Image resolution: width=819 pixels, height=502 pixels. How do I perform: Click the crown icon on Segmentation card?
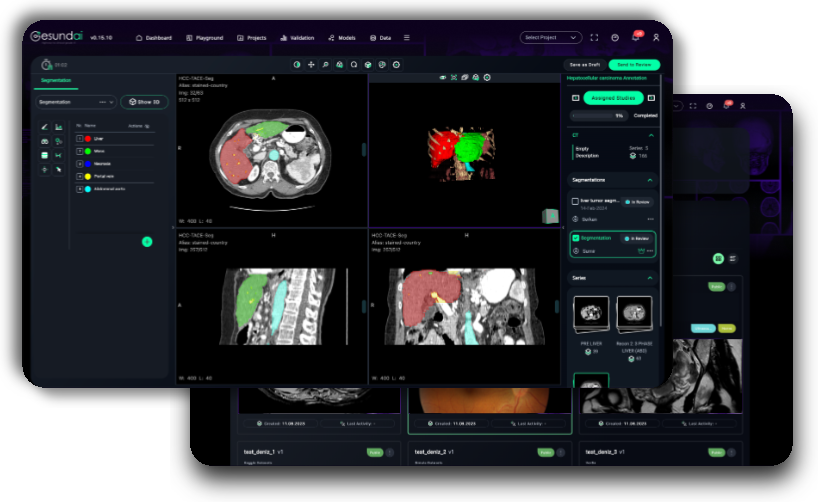point(641,251)
